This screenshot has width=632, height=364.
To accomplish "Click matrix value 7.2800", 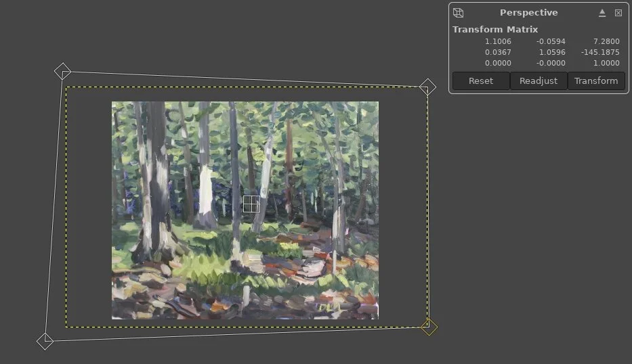I will [x=607, y=41].
